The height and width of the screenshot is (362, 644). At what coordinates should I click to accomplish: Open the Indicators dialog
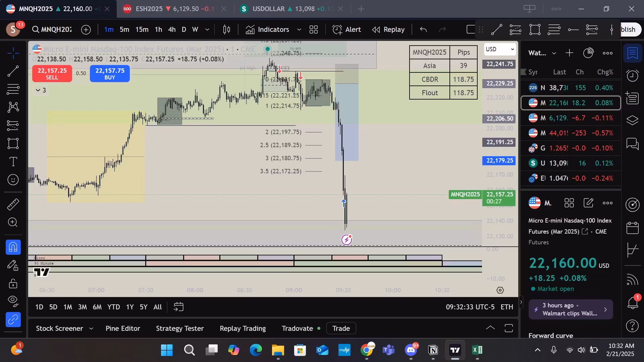268,29
